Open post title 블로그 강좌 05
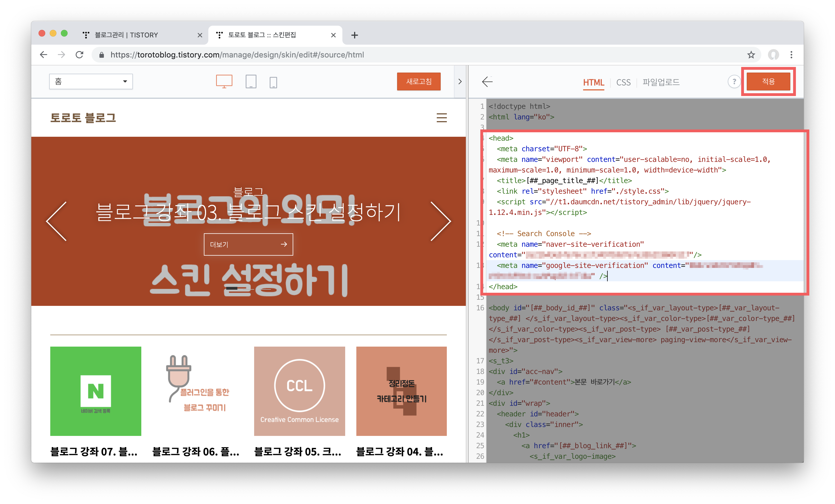 (298, 451)
